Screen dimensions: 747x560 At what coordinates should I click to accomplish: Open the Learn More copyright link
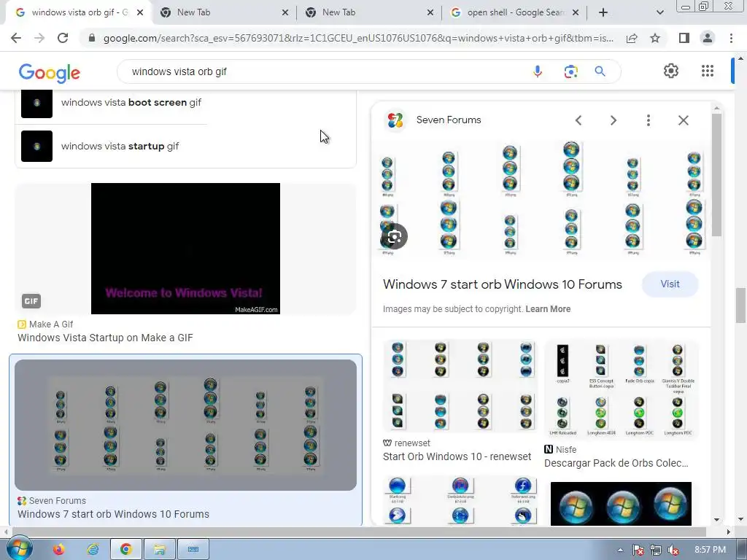pyautogui.click(x=548, y=309)
